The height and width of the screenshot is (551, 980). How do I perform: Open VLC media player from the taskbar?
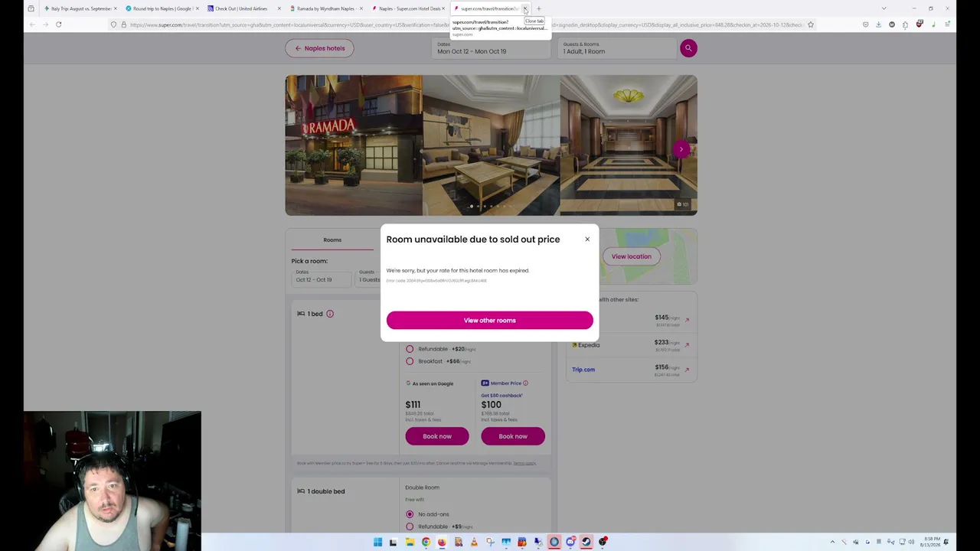(474, 542)
